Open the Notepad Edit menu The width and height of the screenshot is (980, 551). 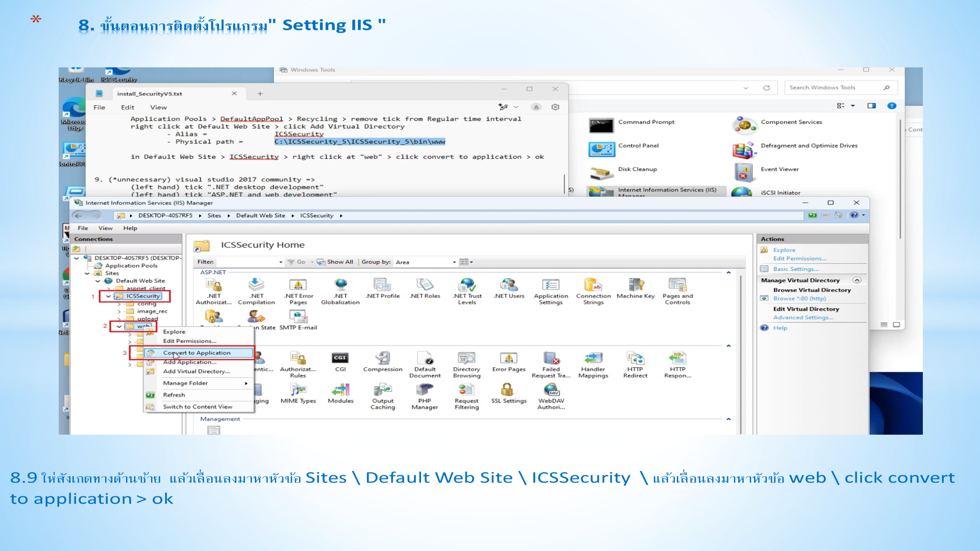point(128,107)
